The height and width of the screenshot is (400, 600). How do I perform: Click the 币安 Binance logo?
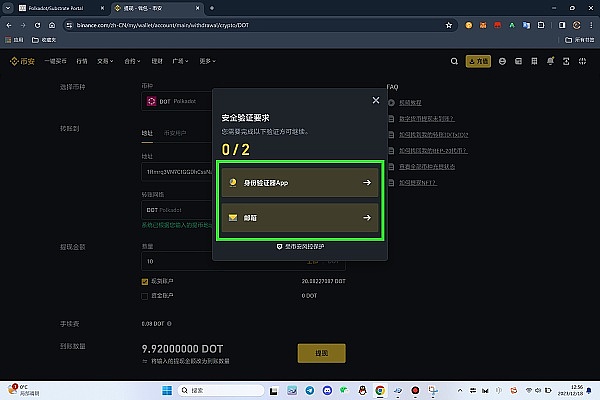[22, 61]
